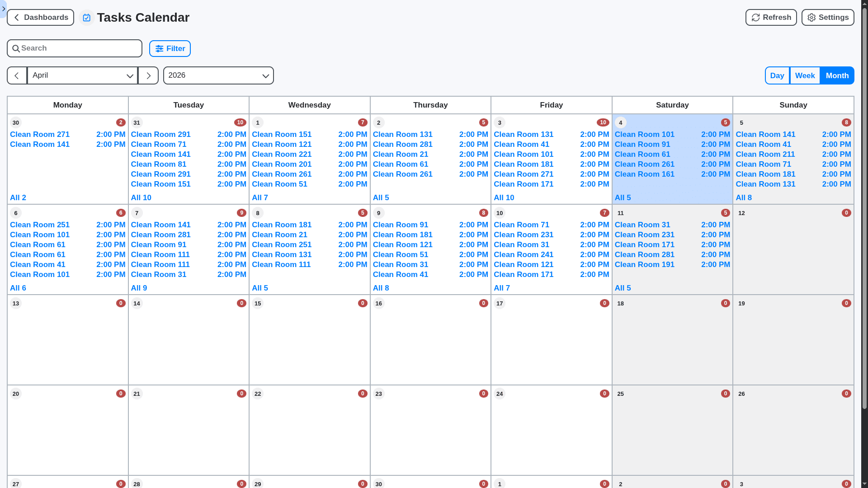The height and width of the screenshot is (488, 868).
Task: Go to next month with right chevron
Action: (148, 75)
